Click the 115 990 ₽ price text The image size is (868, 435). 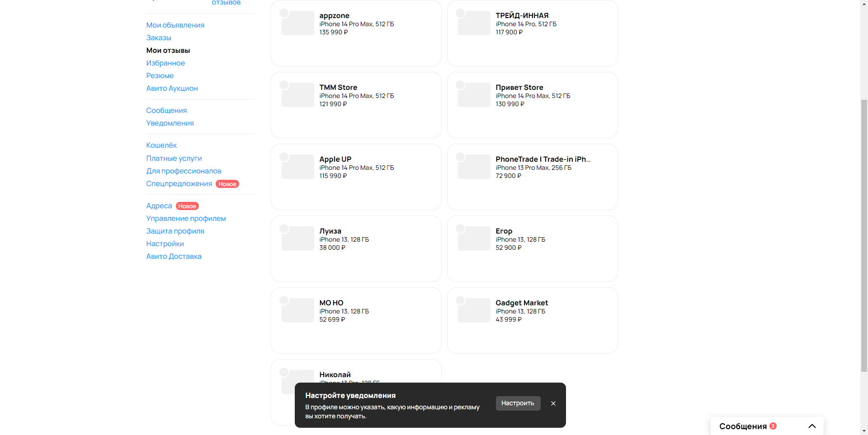333,176
